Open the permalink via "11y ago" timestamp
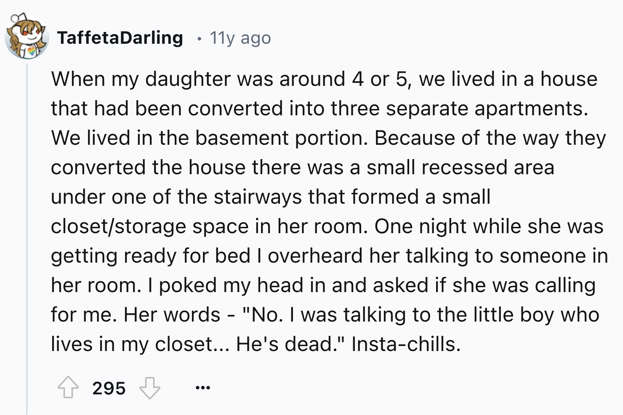Screen dimensions: 623x415 click(x=240, y=38)
